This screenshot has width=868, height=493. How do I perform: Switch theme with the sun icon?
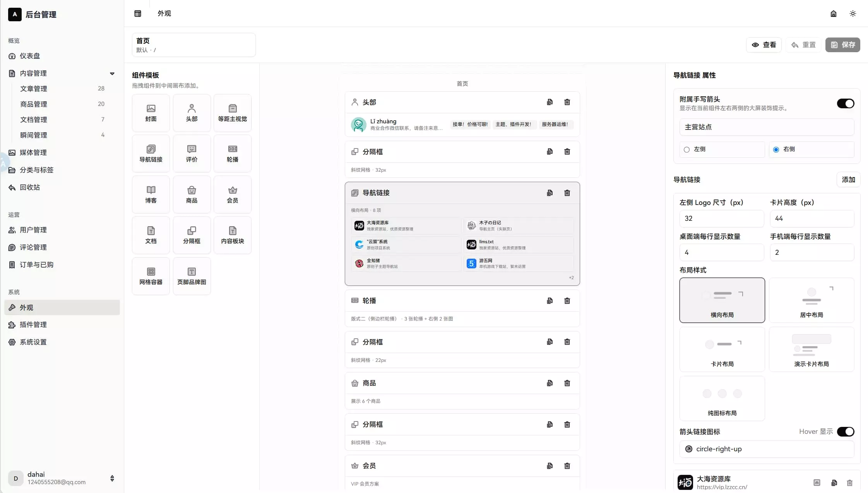coord(853,14)
